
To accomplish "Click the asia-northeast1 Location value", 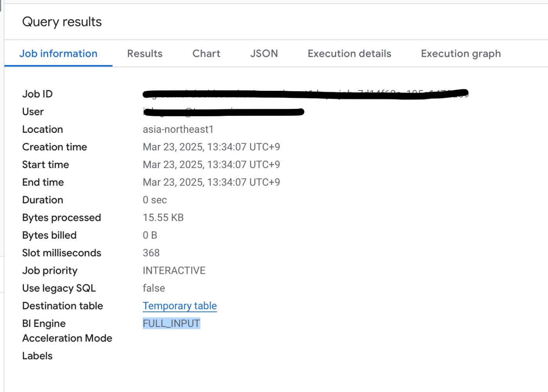I will click(178, 129).
